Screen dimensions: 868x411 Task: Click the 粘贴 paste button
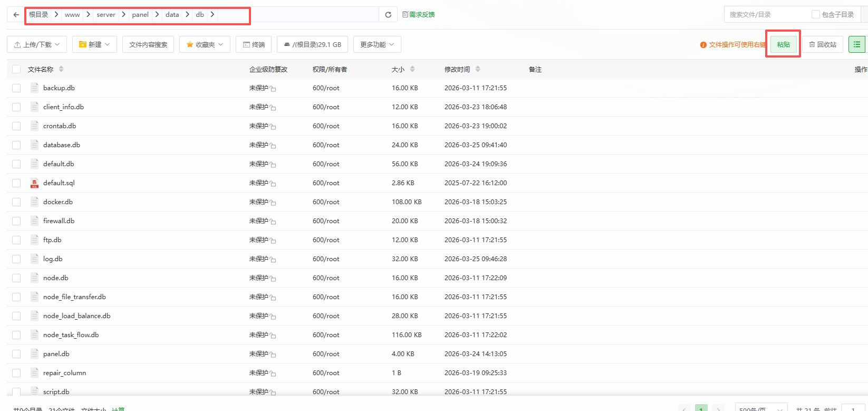(784, 44)
